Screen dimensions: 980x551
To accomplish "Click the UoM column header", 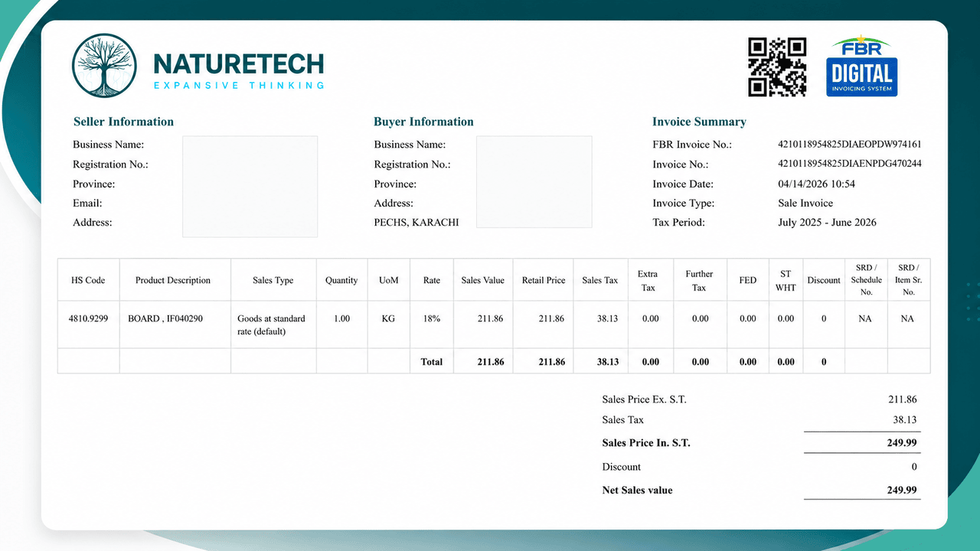I will click(389, 280).
